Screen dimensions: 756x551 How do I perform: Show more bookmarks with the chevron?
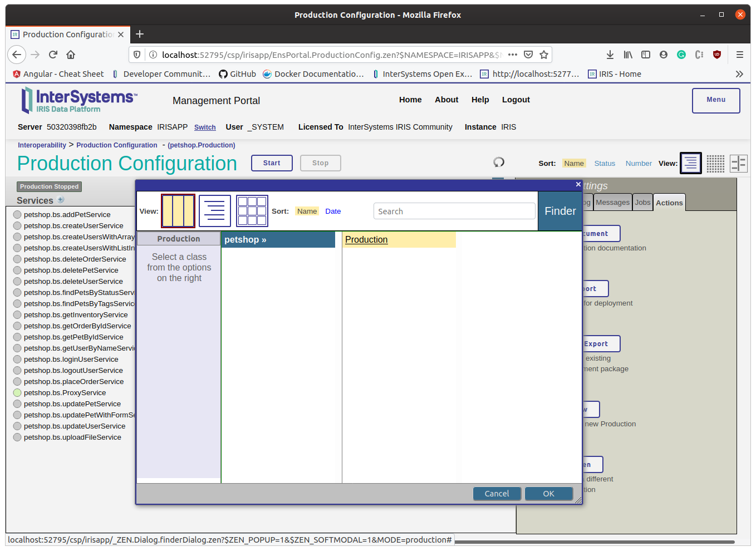[x=739, y=74]
